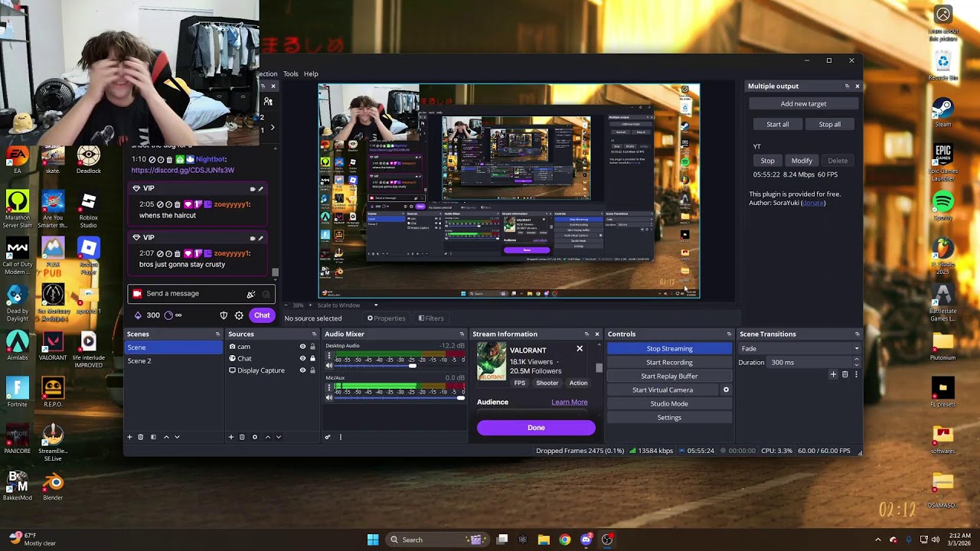980x551 pixels.
Task: Open chat shield moderation icon
Action: (224, 315)
